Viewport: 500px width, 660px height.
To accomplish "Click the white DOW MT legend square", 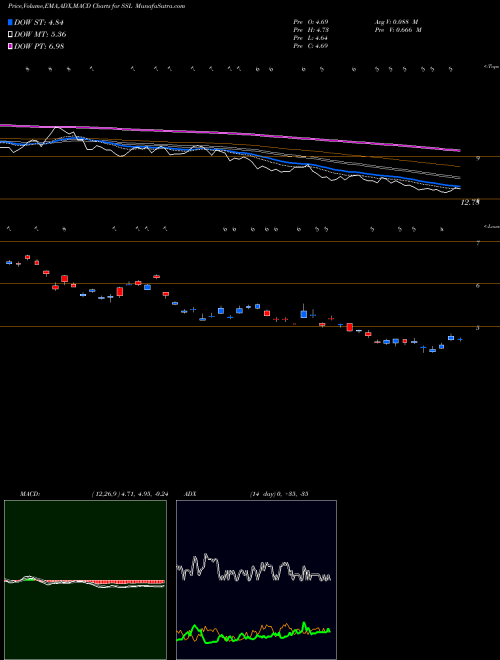I will (x=11, y=35).
